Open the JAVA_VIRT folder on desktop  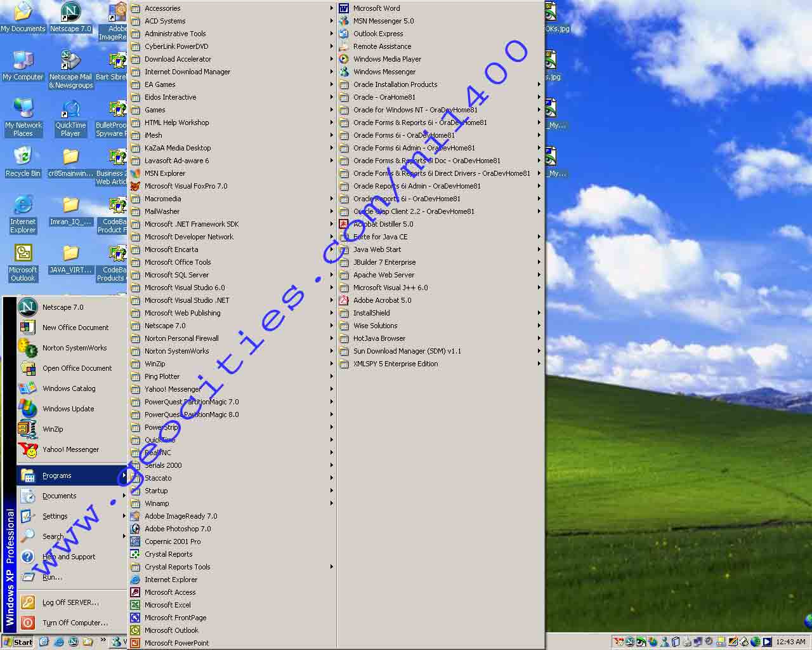(70, 259)
